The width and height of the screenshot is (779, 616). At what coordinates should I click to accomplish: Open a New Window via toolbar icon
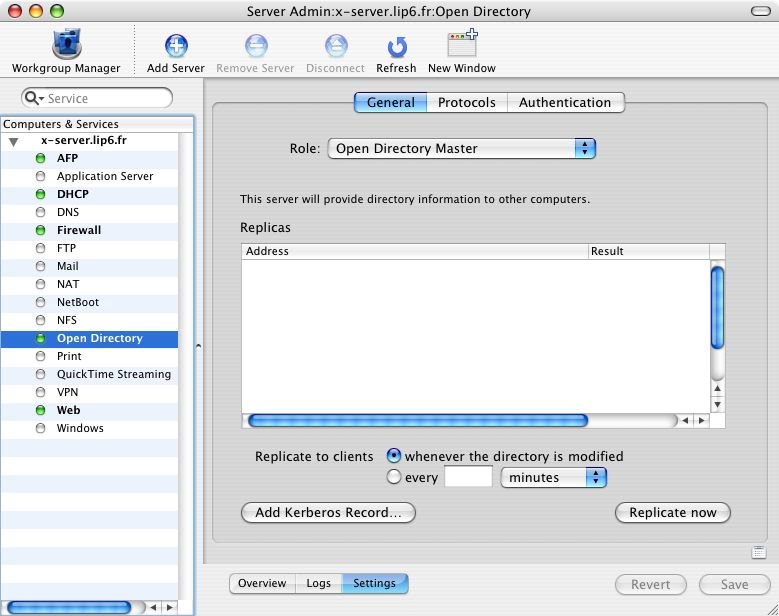click(x=461, y=46)
